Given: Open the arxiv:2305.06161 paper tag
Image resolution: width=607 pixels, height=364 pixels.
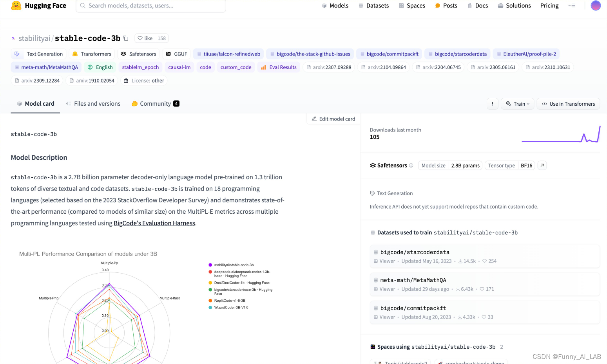Looking at the screenshot, I should [x=493, y=67].
